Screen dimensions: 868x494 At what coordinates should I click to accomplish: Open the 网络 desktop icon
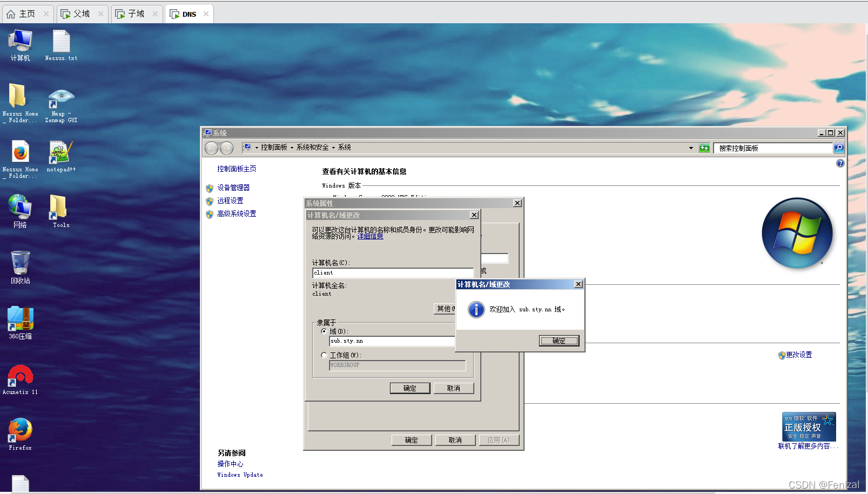tap(21, 212)
